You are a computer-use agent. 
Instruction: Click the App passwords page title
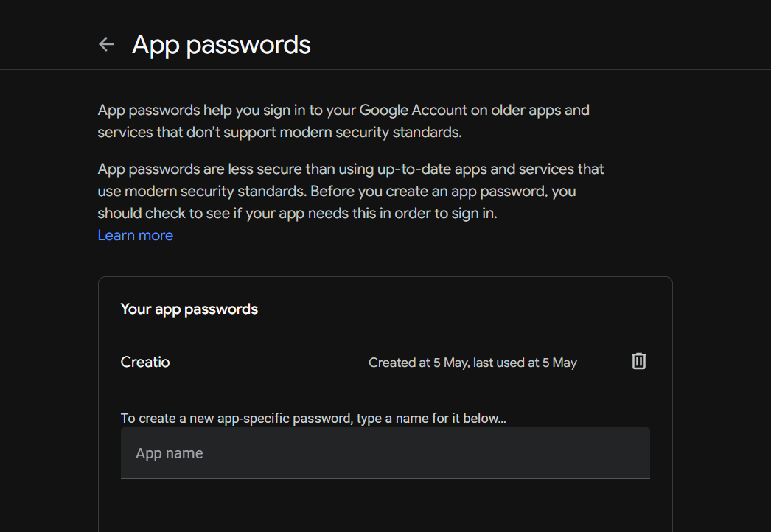221,45
